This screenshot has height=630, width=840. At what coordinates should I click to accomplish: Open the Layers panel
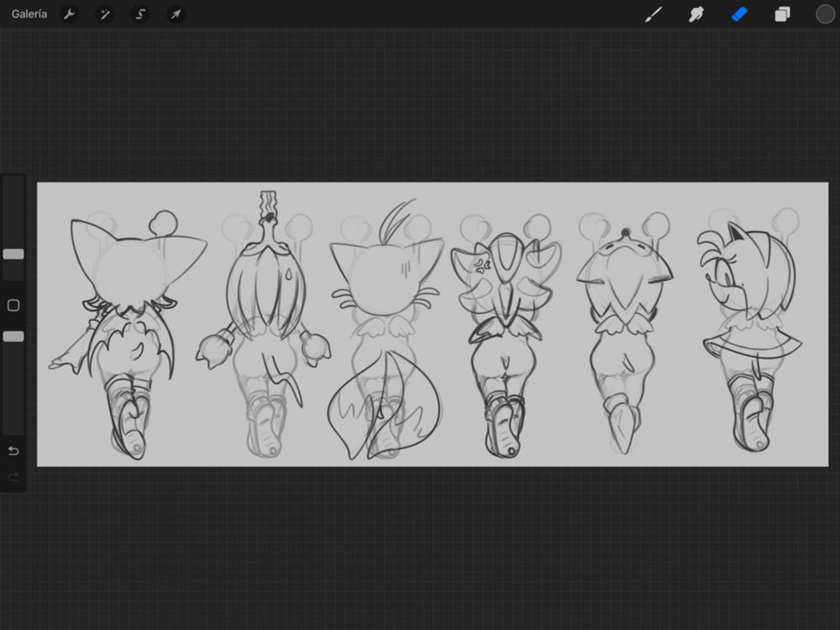[x=782, y=14]
